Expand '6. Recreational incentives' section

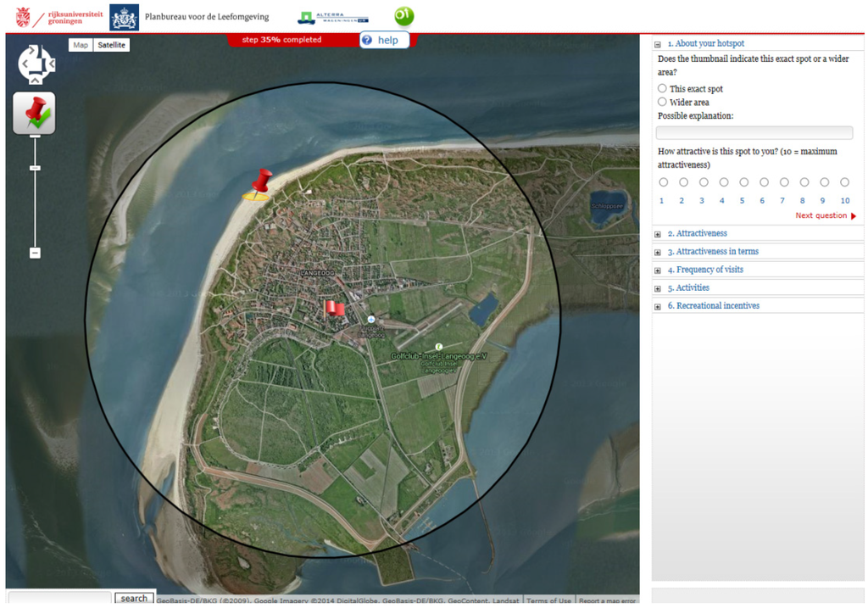click(x=713, y=305)
